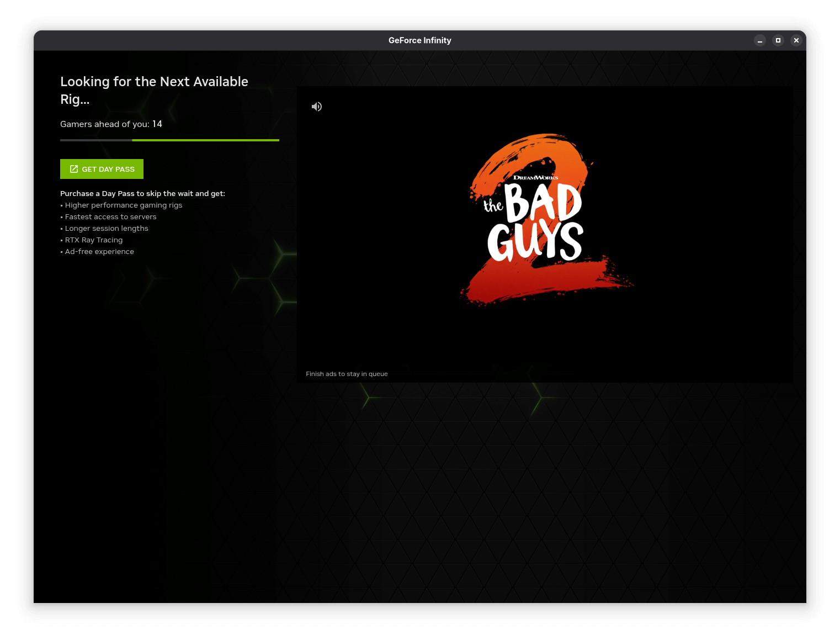Select the 'Ad-free experience' bullet
Screen dimensions: 840x640
coord(99,251)
